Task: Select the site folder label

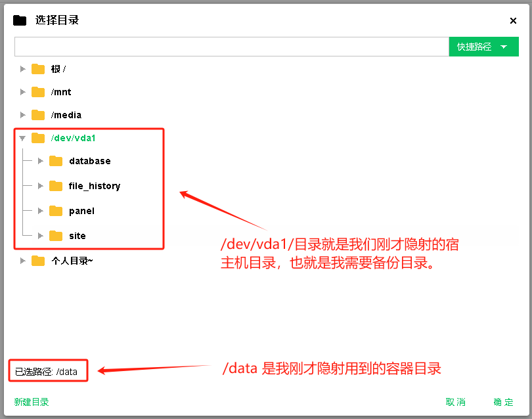Action: 78,236
